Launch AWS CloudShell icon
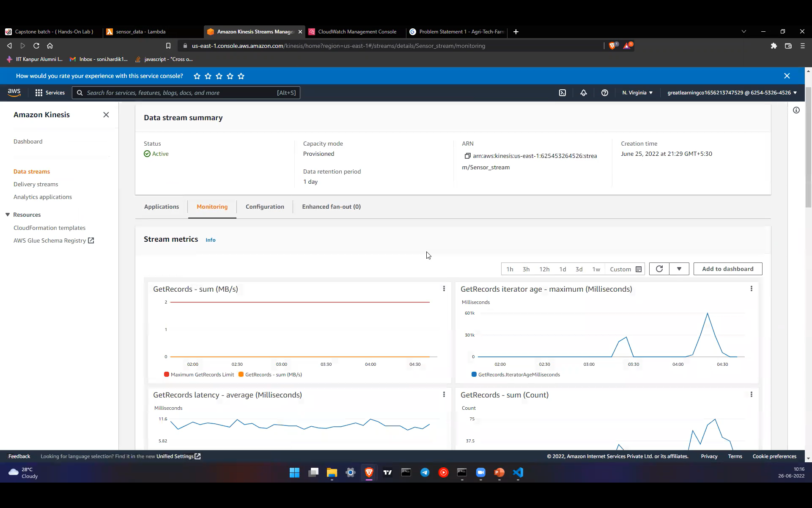 (562, 93)
